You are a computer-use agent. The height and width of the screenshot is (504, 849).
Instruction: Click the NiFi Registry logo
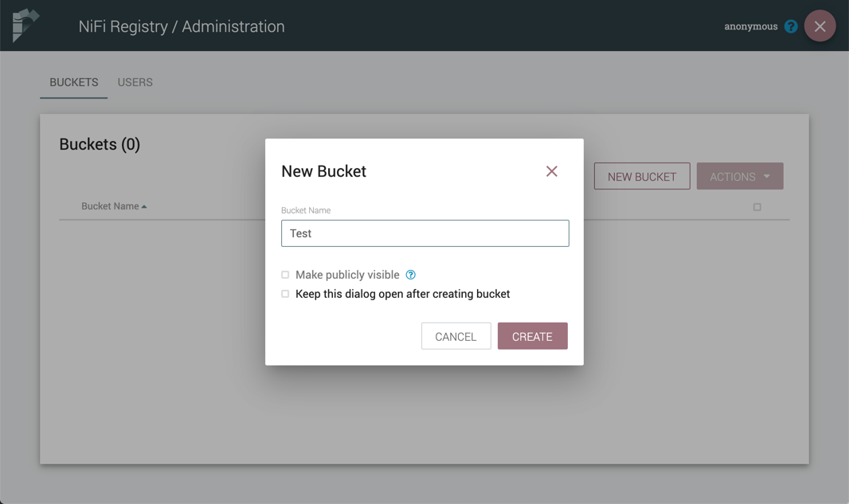[x=25, y=25]
